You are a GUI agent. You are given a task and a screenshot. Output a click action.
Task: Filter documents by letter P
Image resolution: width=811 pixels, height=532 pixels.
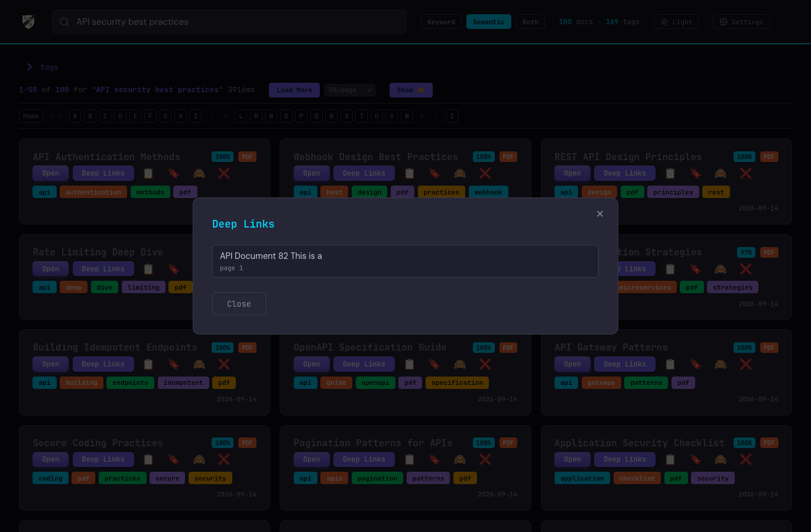pyautogui.click(x=301, y=116)
